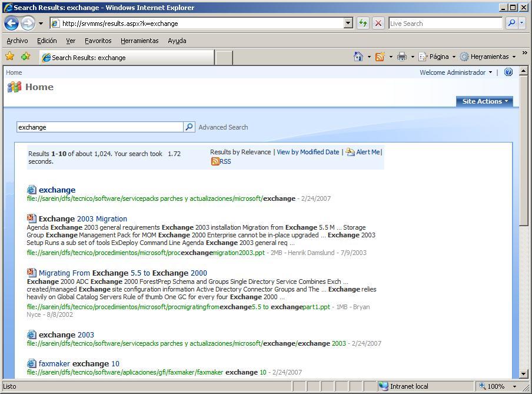532x394 pixels.
Task: Expand the Print dropdown arrow
Action: pyautogui.click(x=413, y=57)
